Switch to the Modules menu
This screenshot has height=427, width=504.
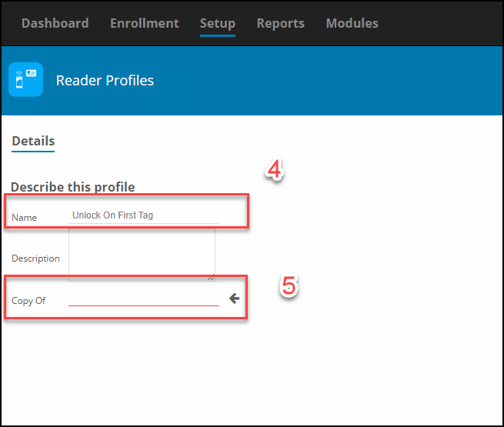point(352,23)
